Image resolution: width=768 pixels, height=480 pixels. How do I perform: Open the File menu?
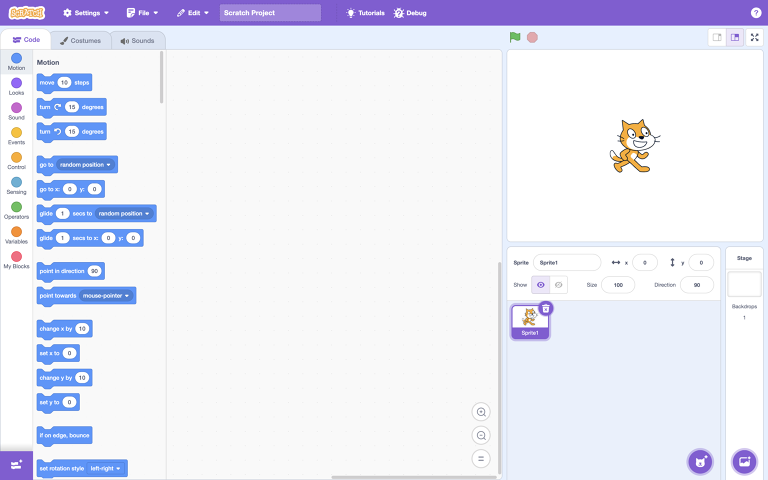click(143, 13)
